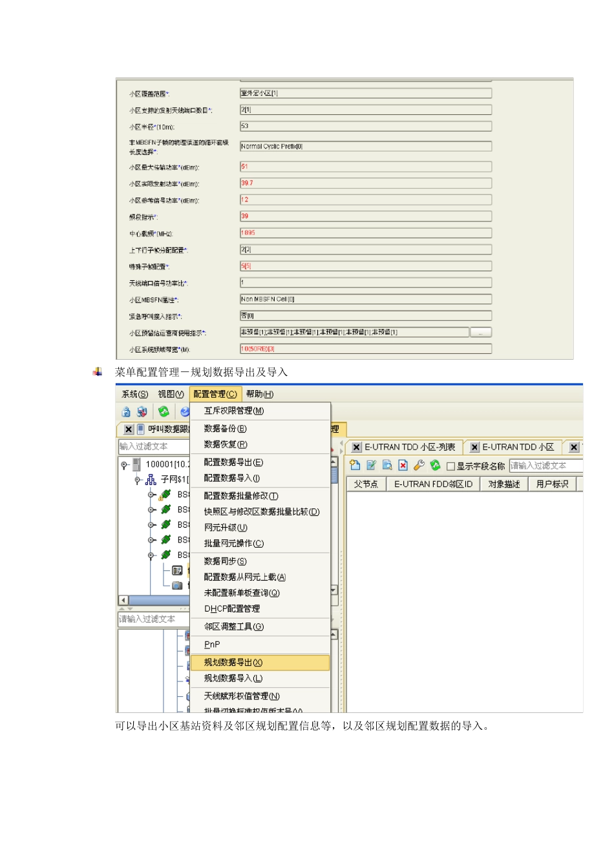Open the 帮助(H) menu
This screenshot has height=868, width=614.
point(259,394)
